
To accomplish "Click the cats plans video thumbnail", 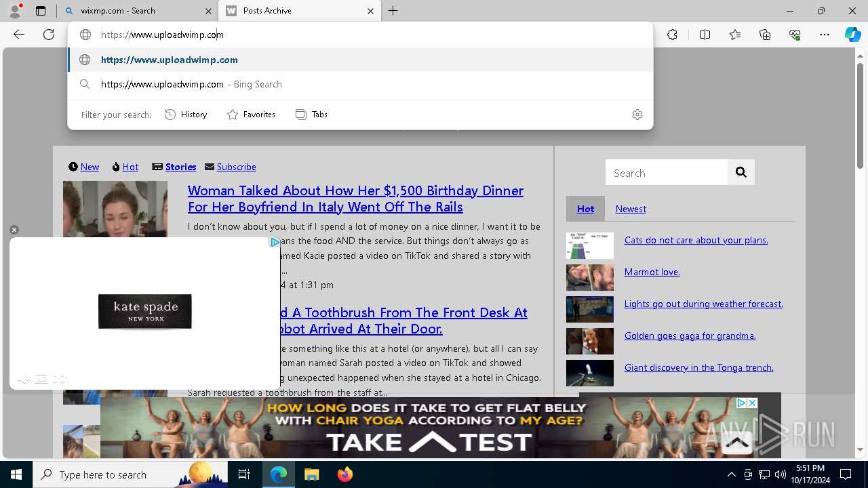I will 590,246.
